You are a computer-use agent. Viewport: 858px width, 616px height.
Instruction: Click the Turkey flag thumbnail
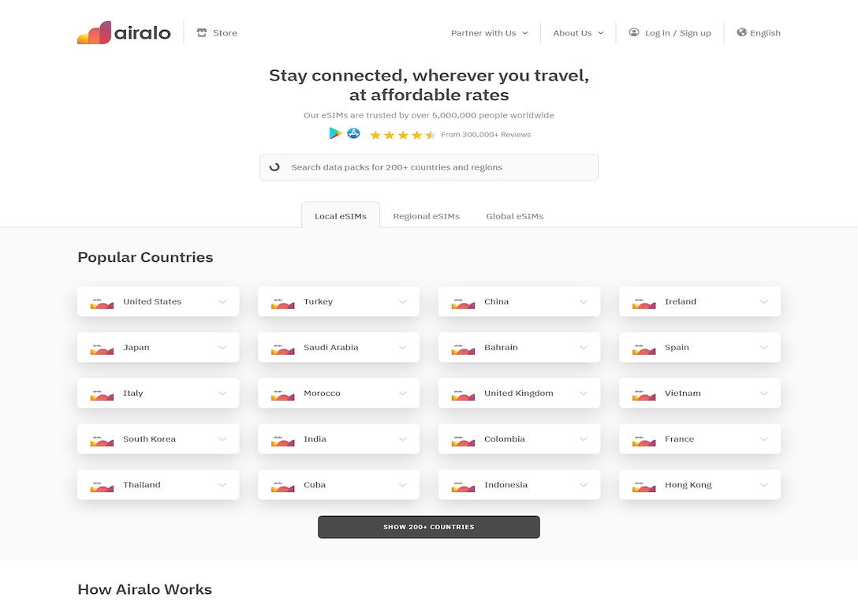coord(282,304)
